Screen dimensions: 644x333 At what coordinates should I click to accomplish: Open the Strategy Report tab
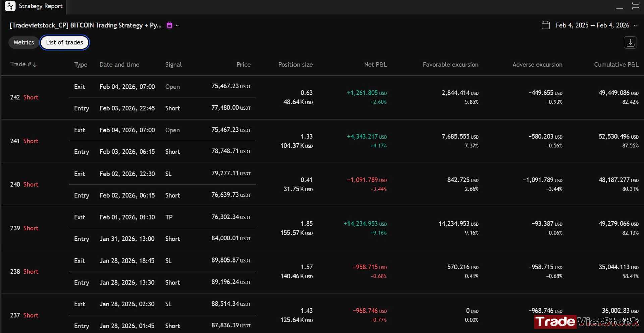pos(34,6)
